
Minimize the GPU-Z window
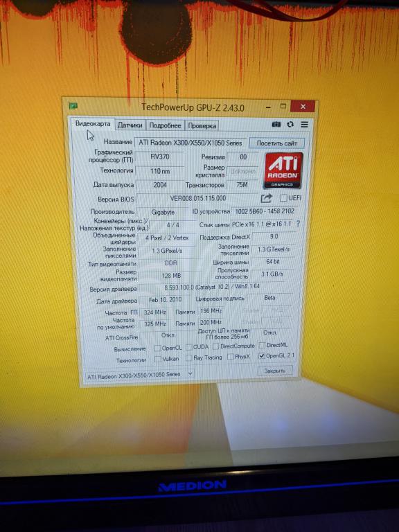(268, 107)
